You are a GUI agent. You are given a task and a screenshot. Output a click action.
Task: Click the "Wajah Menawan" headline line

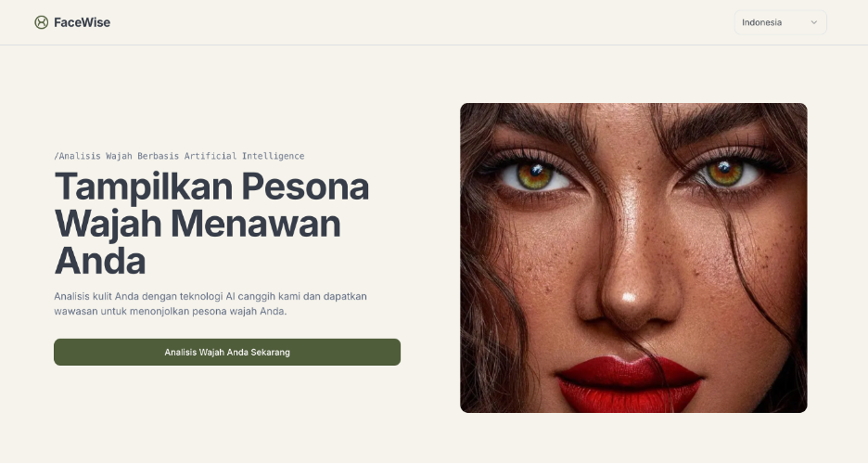pyautogui.click(x=198, y=224)
